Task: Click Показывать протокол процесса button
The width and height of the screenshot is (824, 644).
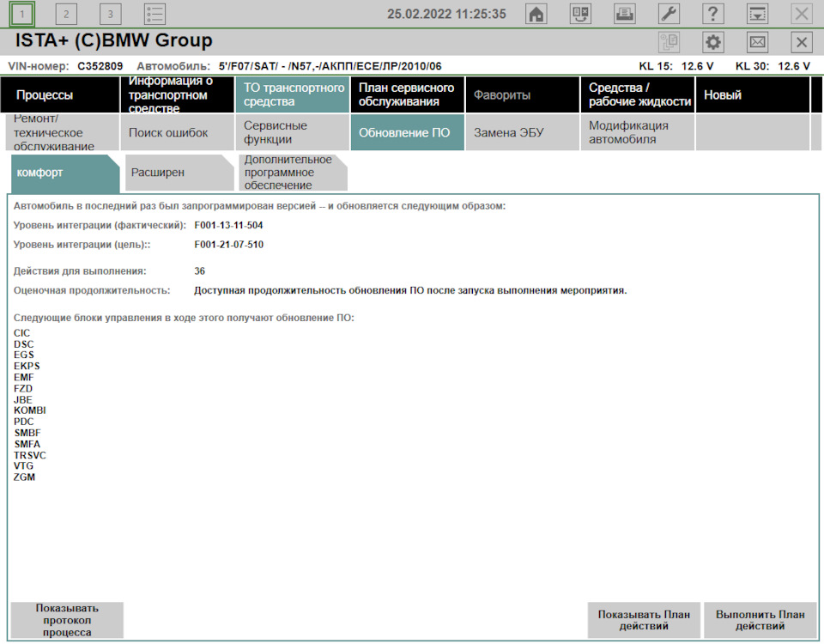Action: click(x=67, y=620)
